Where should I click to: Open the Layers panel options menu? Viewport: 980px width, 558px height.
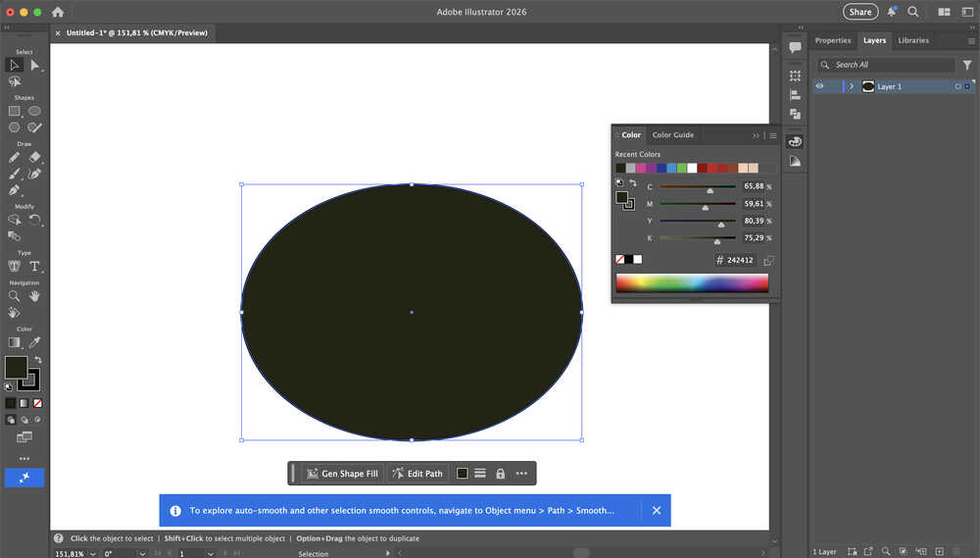[x=971, y=41]
